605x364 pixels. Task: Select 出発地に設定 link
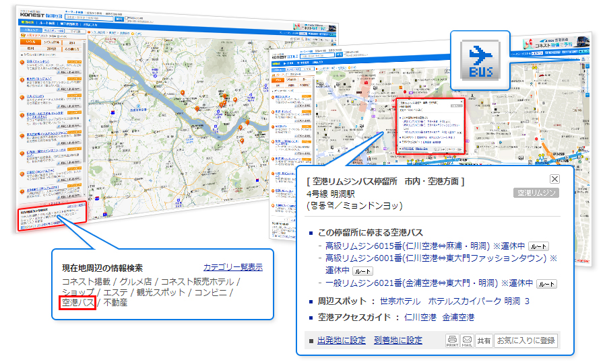(341, 340)
